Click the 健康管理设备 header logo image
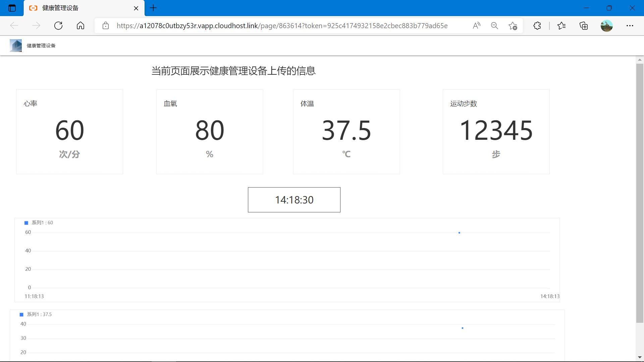Screen dimensions: 644x362 16,46
